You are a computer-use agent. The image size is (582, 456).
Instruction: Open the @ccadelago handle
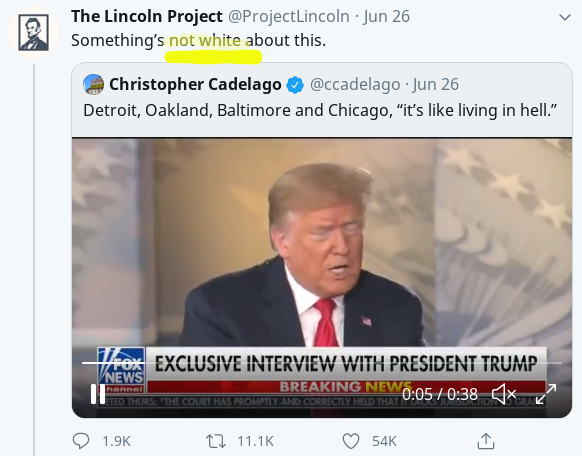coord(355,85)
